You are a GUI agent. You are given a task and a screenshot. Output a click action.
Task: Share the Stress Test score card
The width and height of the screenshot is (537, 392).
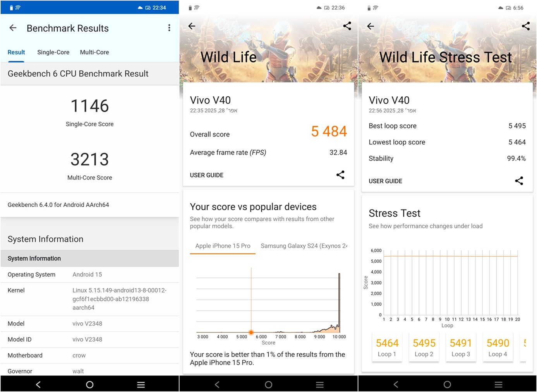click(x=519, y=181)
